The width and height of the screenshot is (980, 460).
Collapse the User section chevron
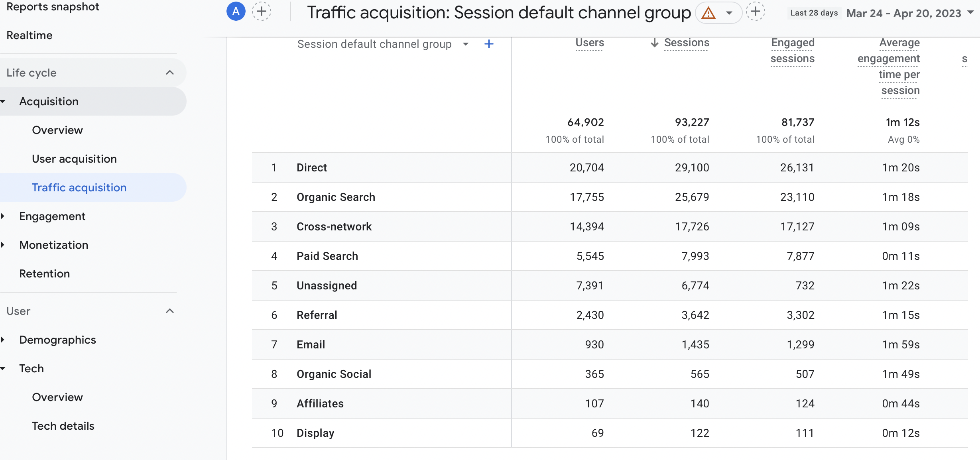(170, 311)
